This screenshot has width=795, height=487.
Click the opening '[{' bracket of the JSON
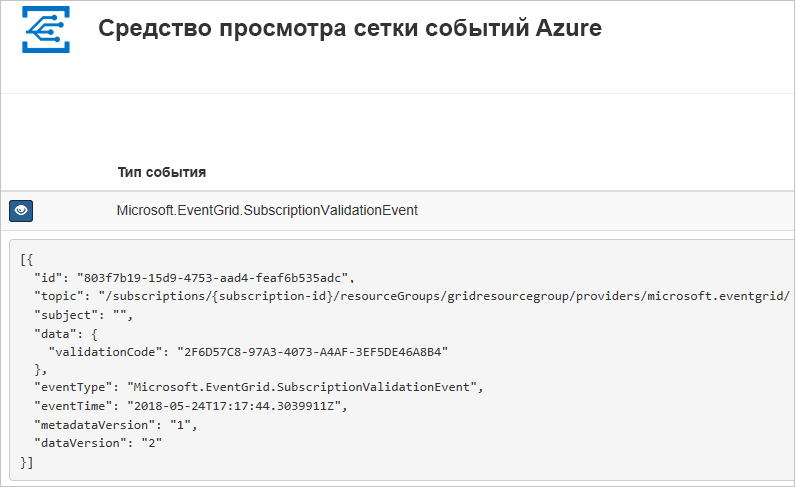(26, 259)
